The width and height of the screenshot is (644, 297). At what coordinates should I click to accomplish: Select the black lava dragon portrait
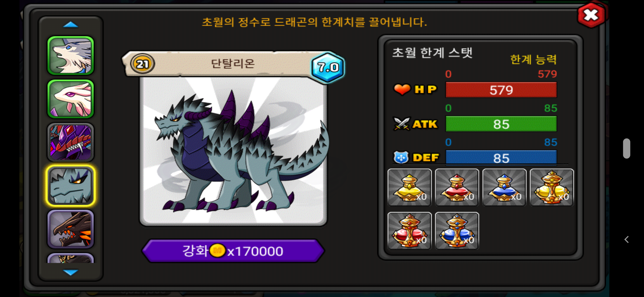tap(71, 229)
